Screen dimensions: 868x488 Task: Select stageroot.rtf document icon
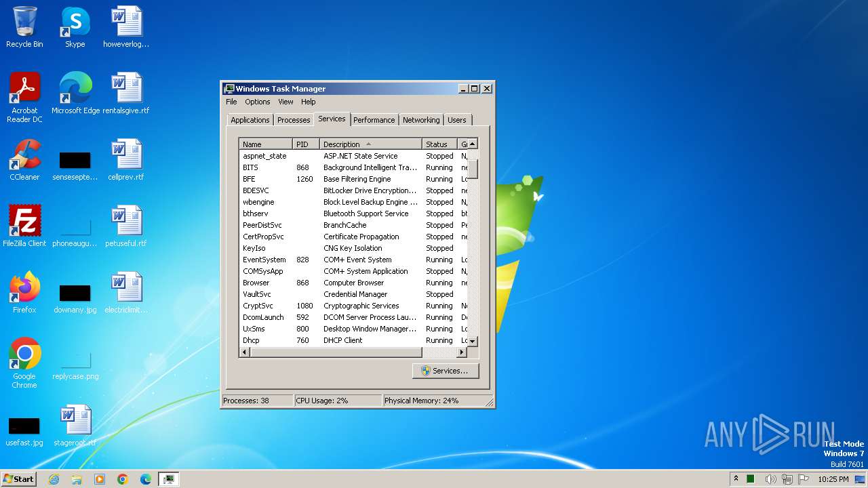pyautogui.click(x=75, y=426)
